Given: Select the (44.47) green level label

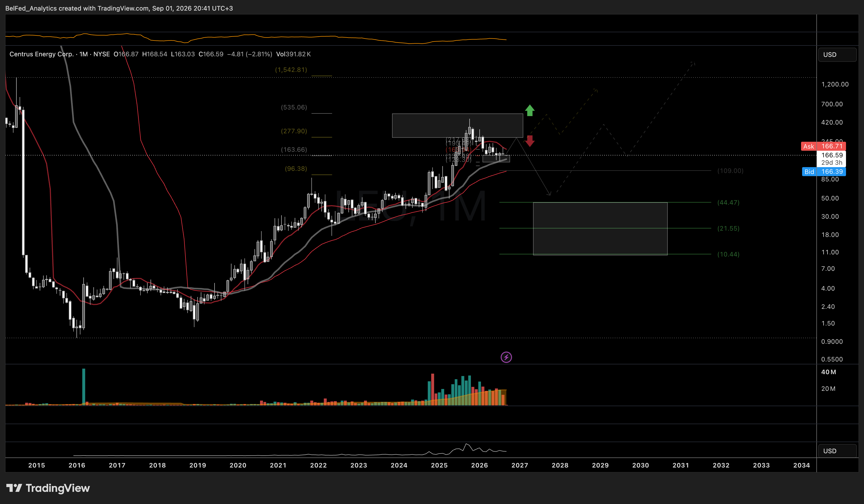Looking at the screenshot, I should pos(728,203).
